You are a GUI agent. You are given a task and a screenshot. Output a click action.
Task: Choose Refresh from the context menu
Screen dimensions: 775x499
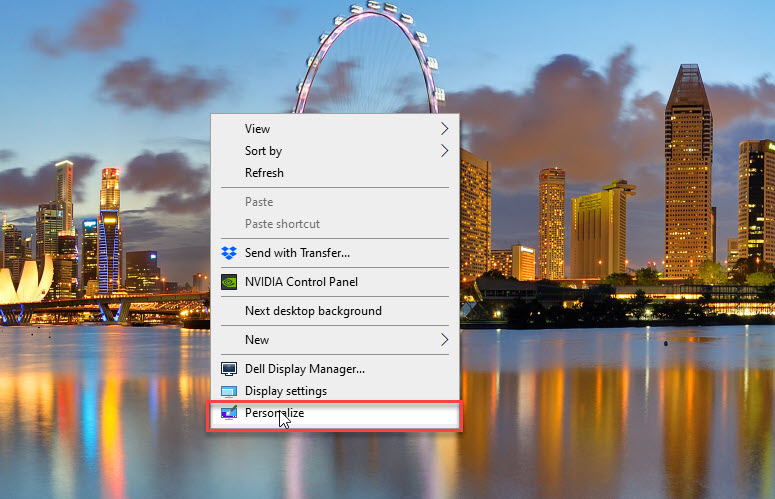point(335,173)
